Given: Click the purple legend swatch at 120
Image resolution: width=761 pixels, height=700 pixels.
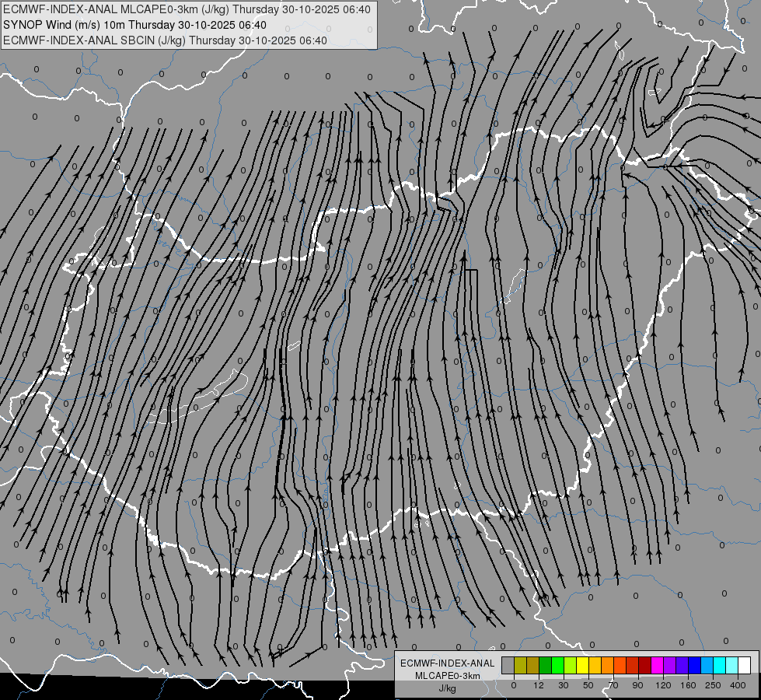Looking at the screenshot, I should point(670,666).
